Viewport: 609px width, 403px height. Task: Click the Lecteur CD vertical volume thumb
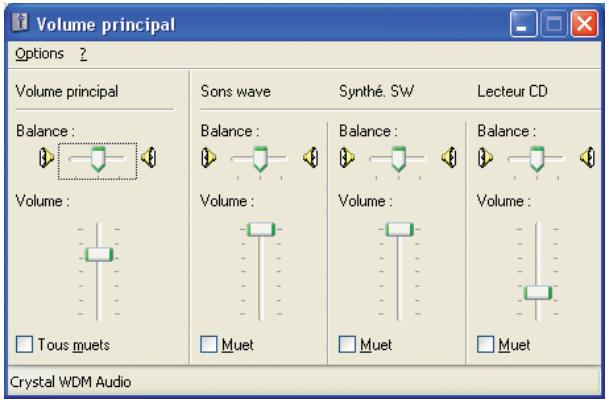point(538,293)
